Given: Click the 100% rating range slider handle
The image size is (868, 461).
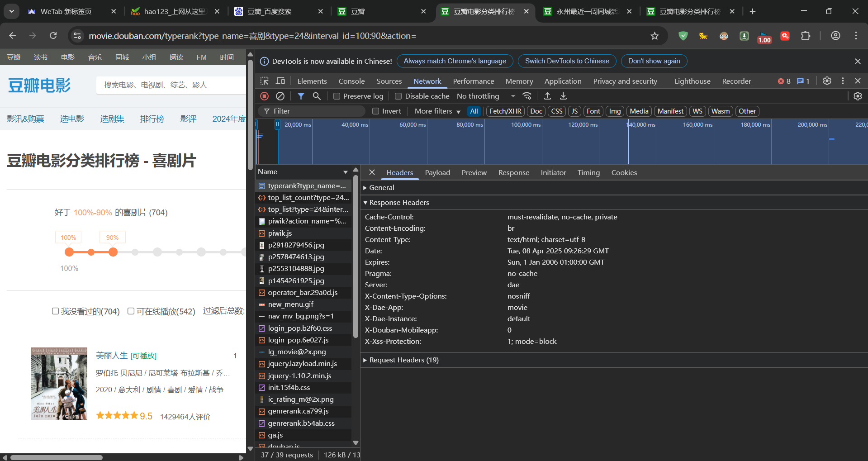Looking at the screenshot, I should [x=69, y=252].
